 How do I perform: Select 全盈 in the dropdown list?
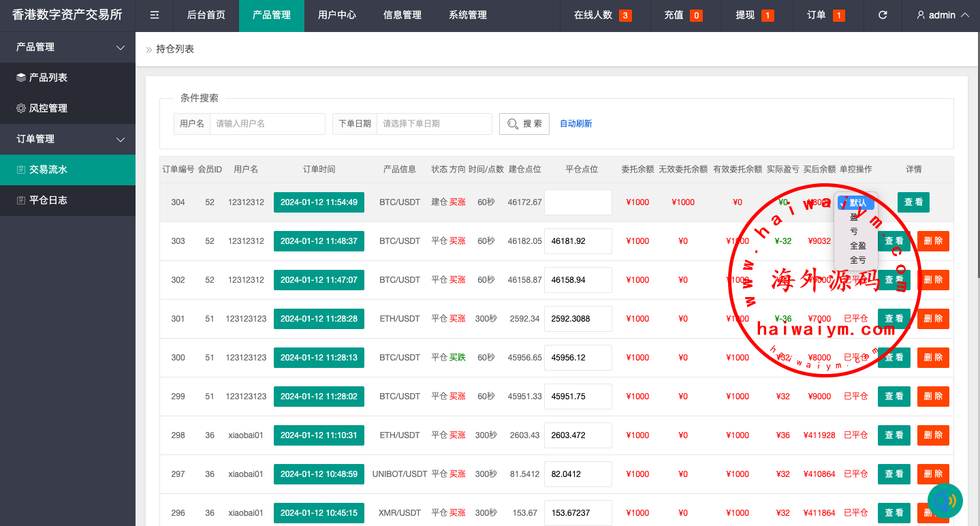pyautogui.click(x=857, y=246)
